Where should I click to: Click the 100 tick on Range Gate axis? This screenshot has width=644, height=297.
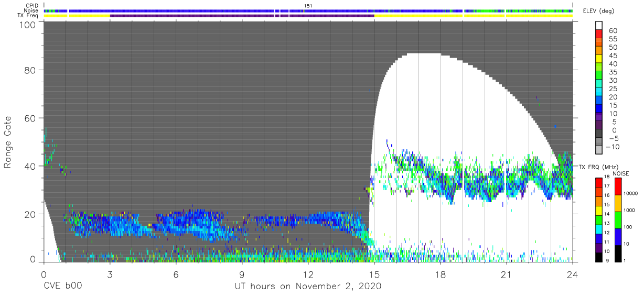(x=28, y=25)
